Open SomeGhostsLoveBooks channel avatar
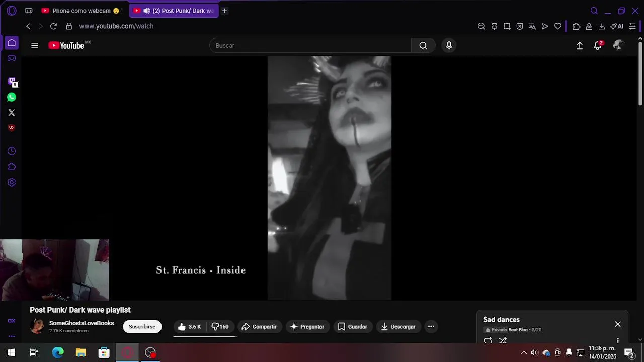 (x=37, y=326)
